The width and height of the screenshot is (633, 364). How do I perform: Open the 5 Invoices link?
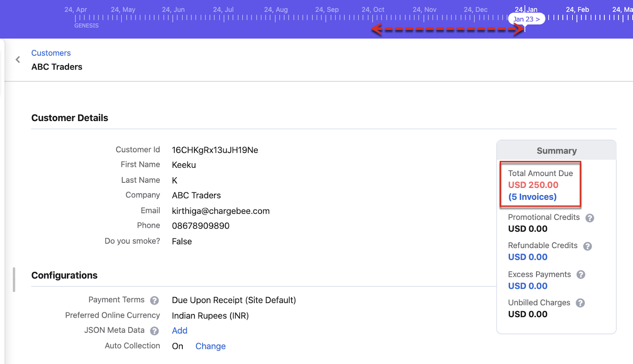click(532, 197)
